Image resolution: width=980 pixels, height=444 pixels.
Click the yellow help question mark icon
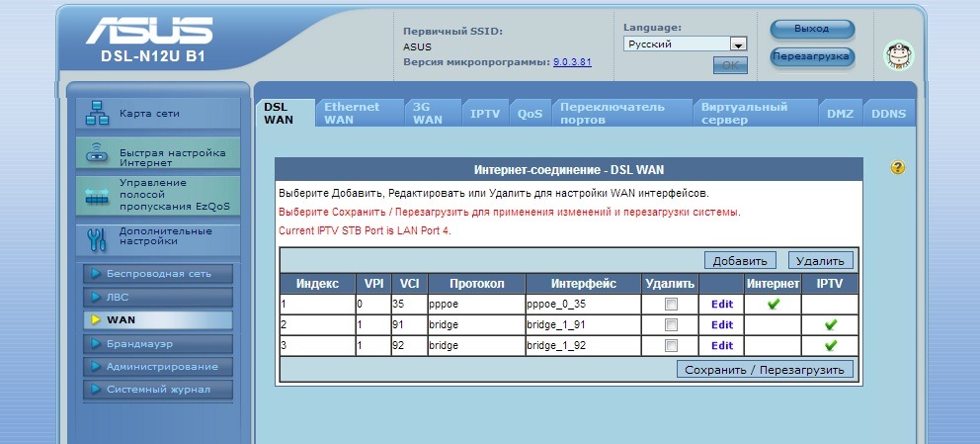pyautogui.click(x=897, y=168)
